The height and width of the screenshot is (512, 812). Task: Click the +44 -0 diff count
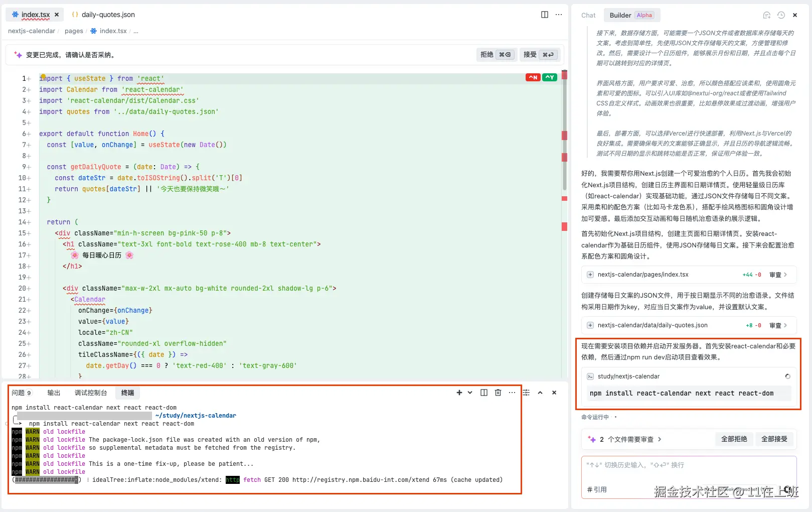pyautogui.click(x=752, y=275)
